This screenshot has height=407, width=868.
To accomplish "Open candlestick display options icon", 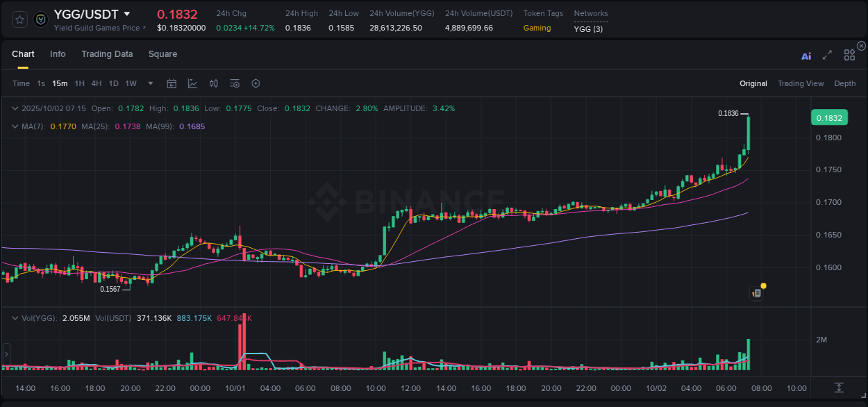I will click(x=213, y=83).
